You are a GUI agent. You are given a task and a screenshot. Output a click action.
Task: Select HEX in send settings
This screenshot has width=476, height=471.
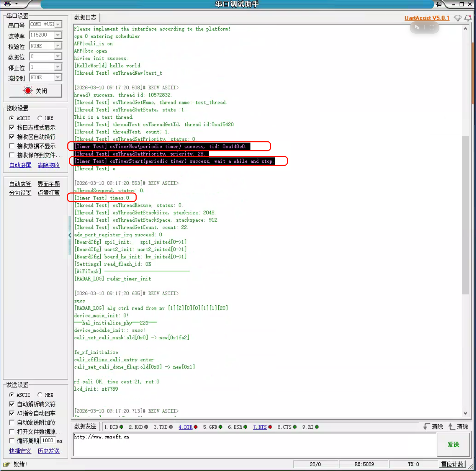pyautogui.click(x=40, y=395)
